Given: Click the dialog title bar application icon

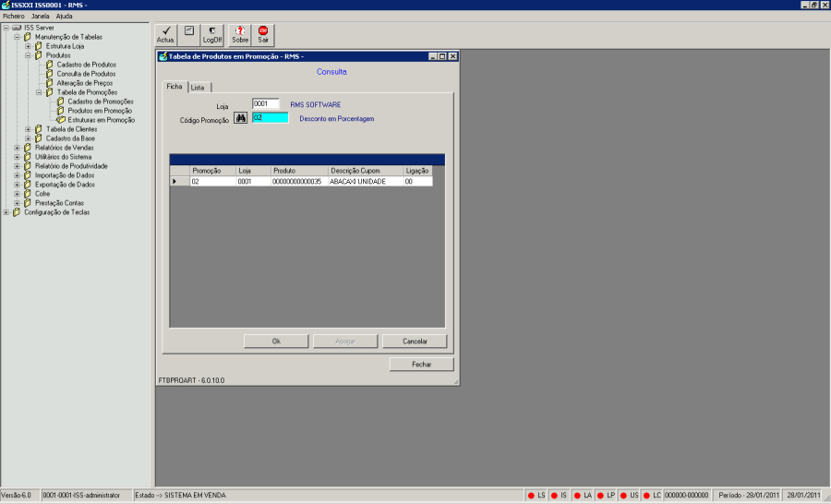Looking at the screenshot, I should click(163, 56).
